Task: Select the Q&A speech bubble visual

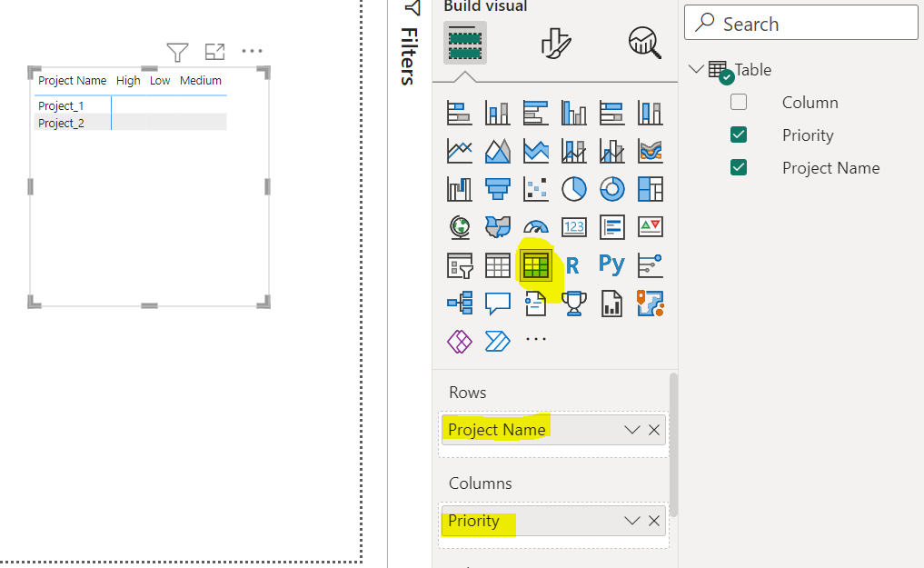Action: tap(497, 304)
